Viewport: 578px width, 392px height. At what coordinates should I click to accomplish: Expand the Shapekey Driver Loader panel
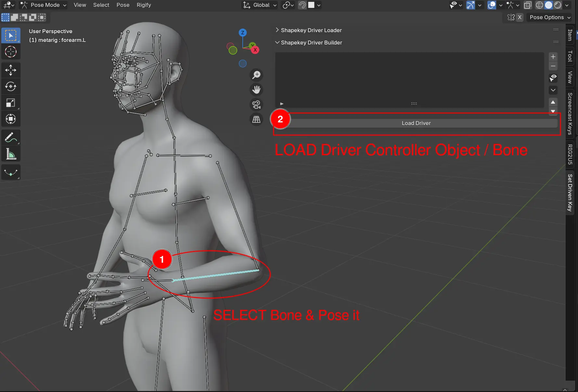311,30
